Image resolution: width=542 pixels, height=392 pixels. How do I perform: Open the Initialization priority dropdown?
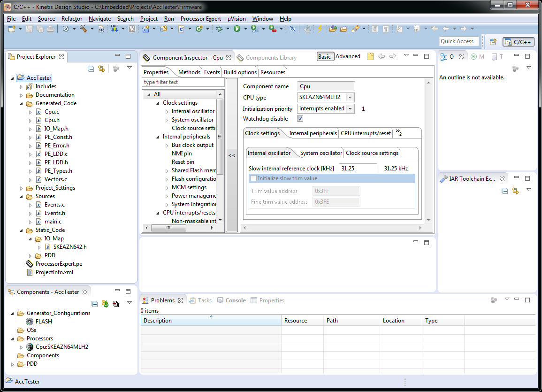(350, 109)
